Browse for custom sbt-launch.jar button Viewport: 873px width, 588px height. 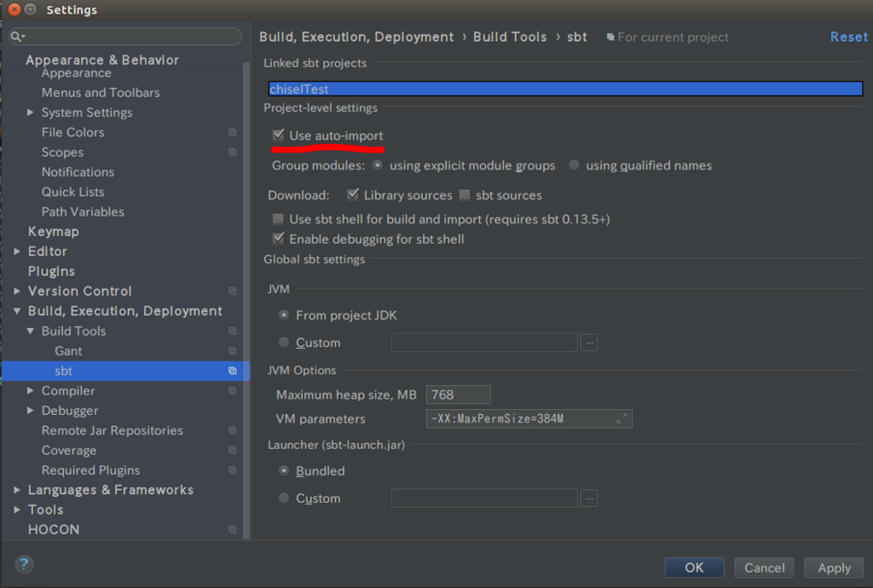(x=589, y=499)
